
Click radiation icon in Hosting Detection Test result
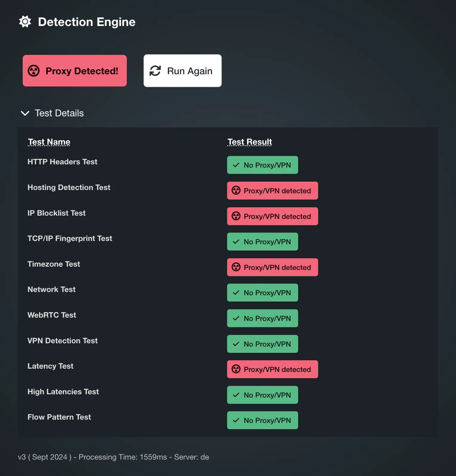point(236,191)
